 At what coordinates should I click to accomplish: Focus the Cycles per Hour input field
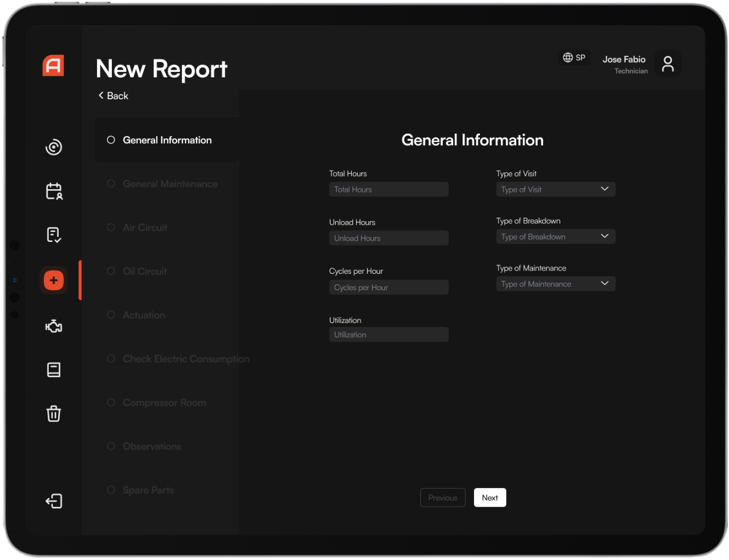click(x=388, y=287)
